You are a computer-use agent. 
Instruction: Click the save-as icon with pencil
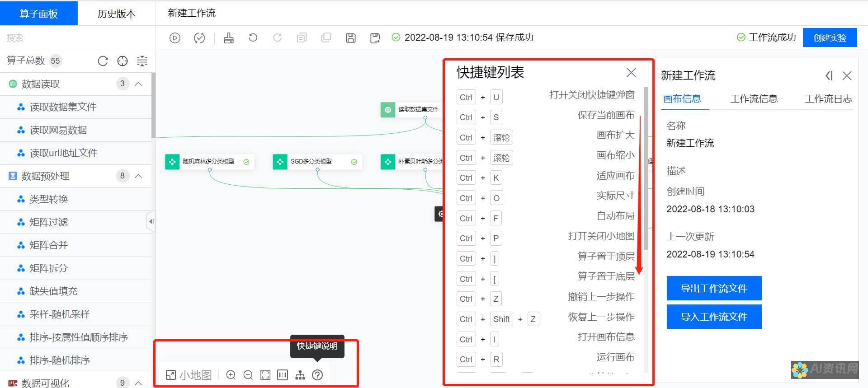click(x=375, y=38)
